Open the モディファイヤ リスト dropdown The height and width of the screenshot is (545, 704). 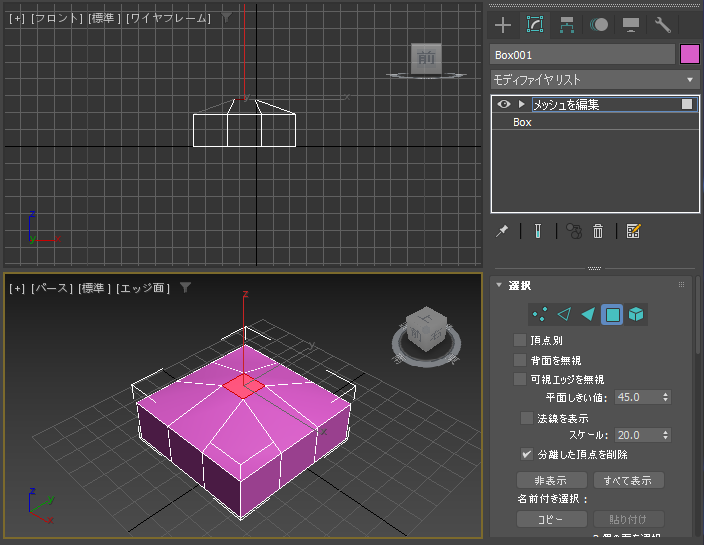[595, 80]
